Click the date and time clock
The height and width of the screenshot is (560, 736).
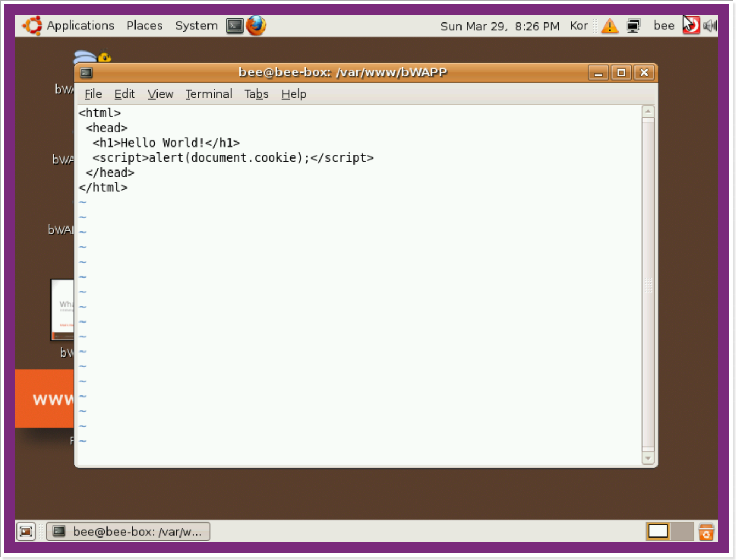(x=500, y=26)
